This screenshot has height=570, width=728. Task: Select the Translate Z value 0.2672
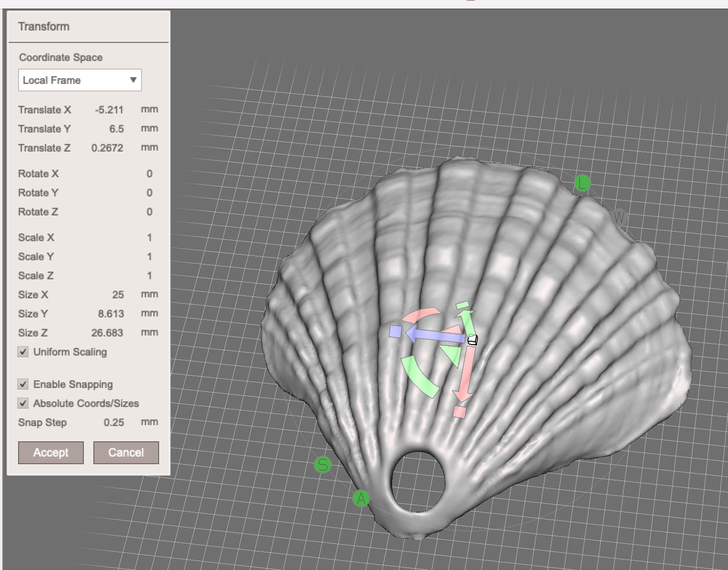point(107,148)
